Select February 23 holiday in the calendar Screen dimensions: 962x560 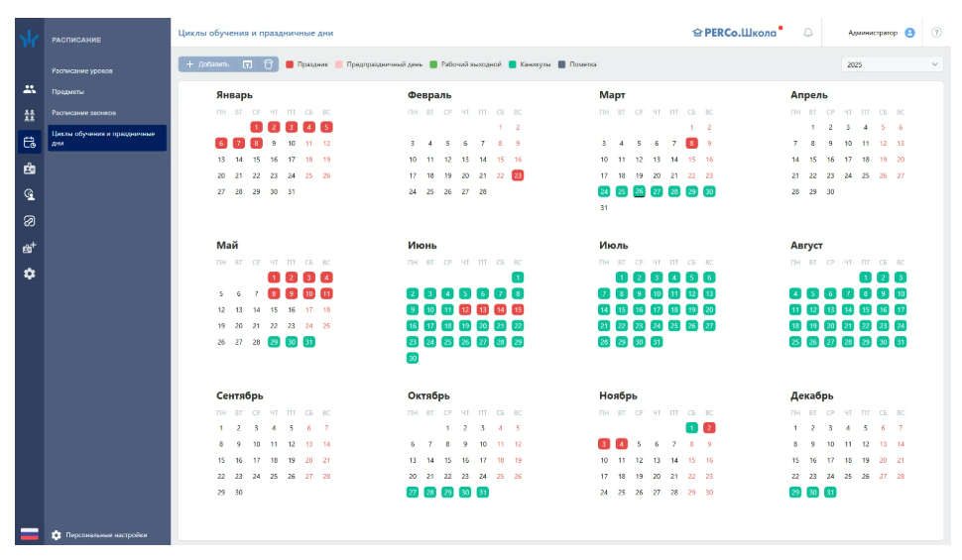pyautogui.click(x=518, y=175)
